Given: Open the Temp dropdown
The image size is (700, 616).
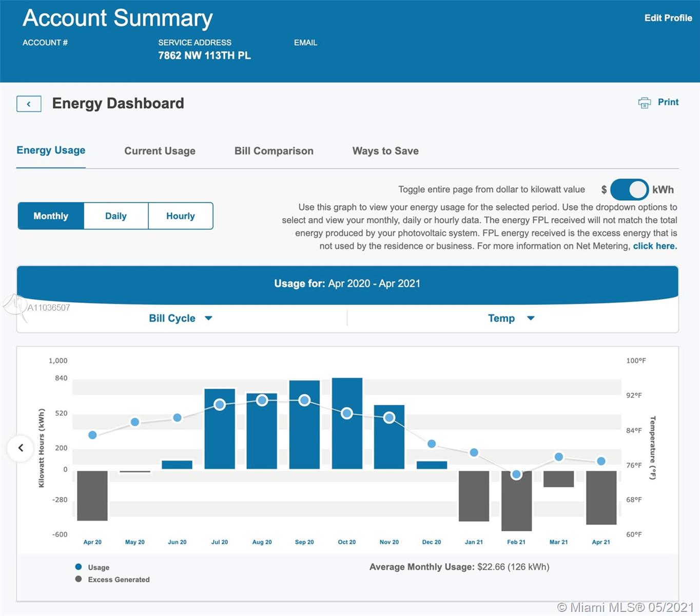Looking at the screenshot, I should click(511, 318).
